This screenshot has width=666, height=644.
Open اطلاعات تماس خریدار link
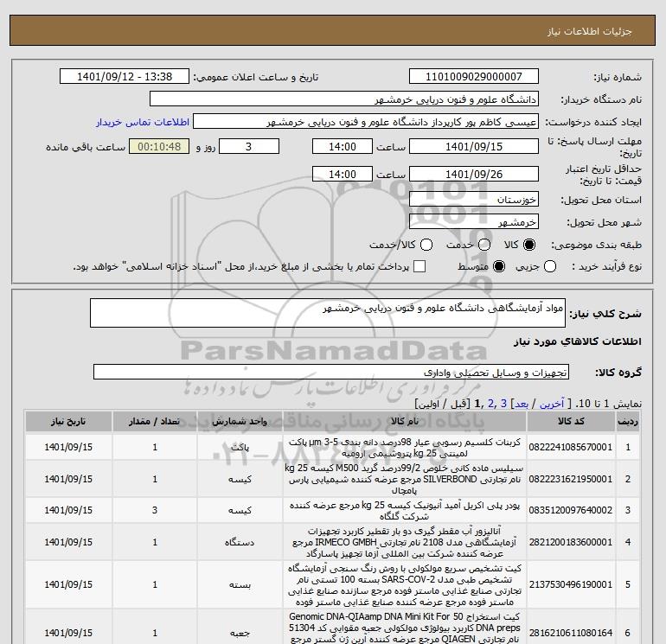click(143, 122)
